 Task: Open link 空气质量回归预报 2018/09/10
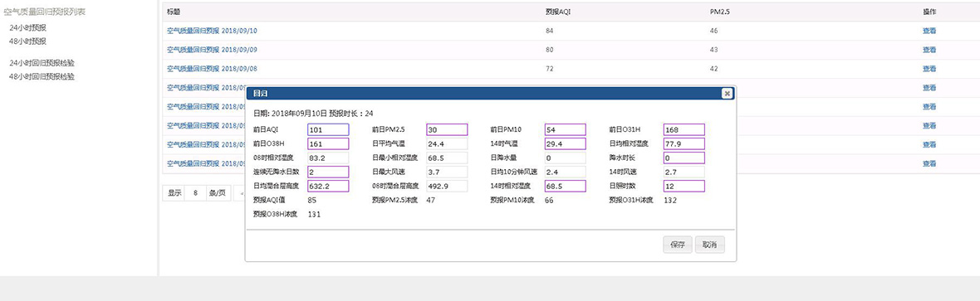[212, 31]
